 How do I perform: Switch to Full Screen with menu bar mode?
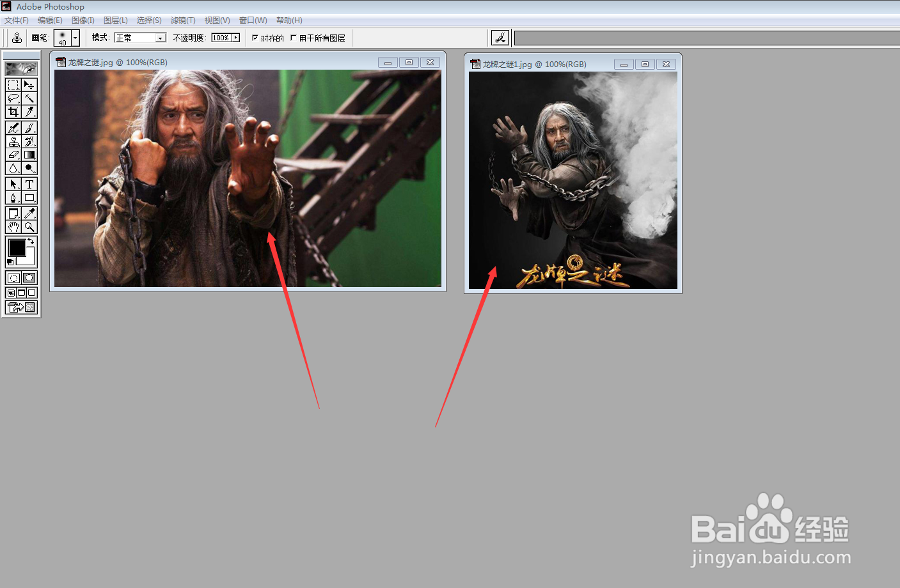(x=21, y=293)
